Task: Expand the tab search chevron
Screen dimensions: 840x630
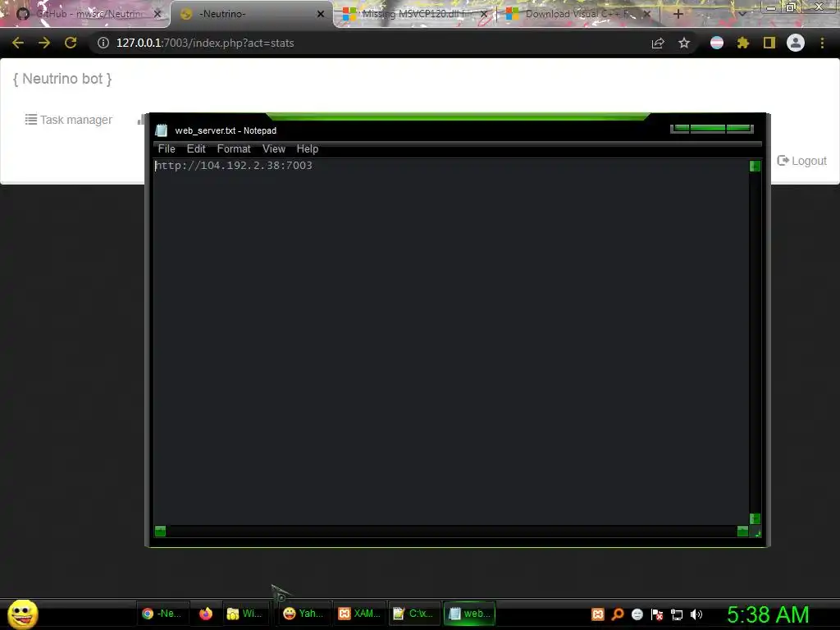Action: [x=742, y=14]
